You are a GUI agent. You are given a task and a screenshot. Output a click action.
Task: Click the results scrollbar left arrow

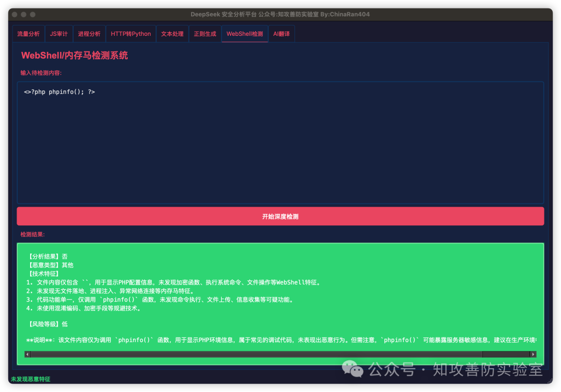click(28, 354)
